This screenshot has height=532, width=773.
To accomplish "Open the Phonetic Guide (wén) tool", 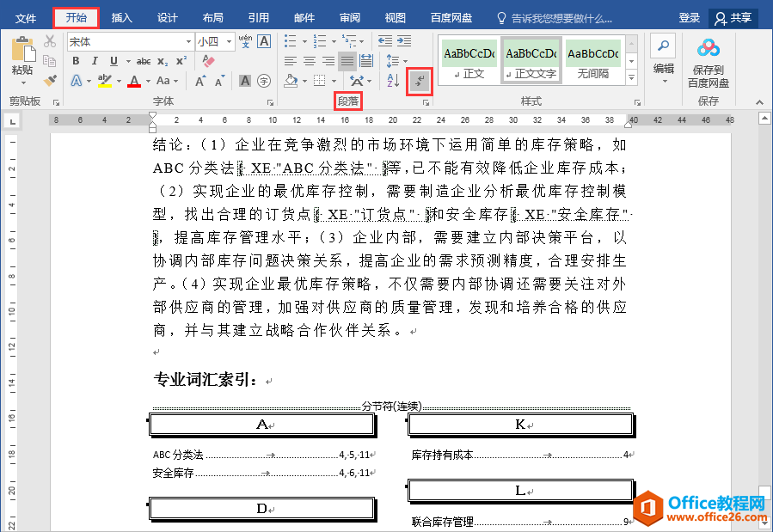I will (245, 41).
